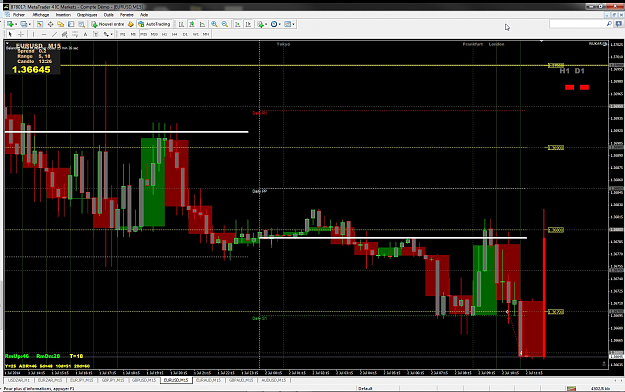Switch to line chart icon
Screen dimensions: 625x392
pyautogui.click(x=202, y=24)
